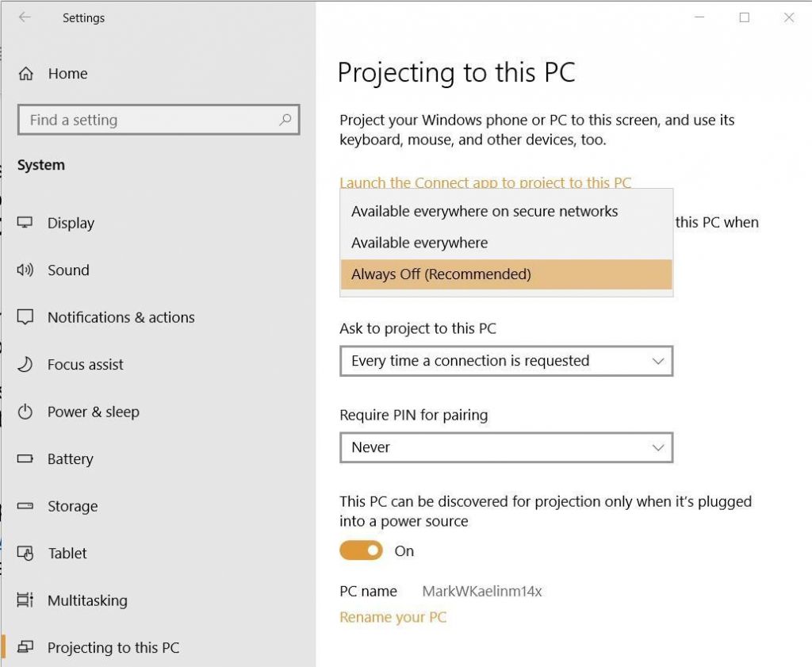Select the Focus assist crescent icon
812x667 pixels.
coord(25,364)
